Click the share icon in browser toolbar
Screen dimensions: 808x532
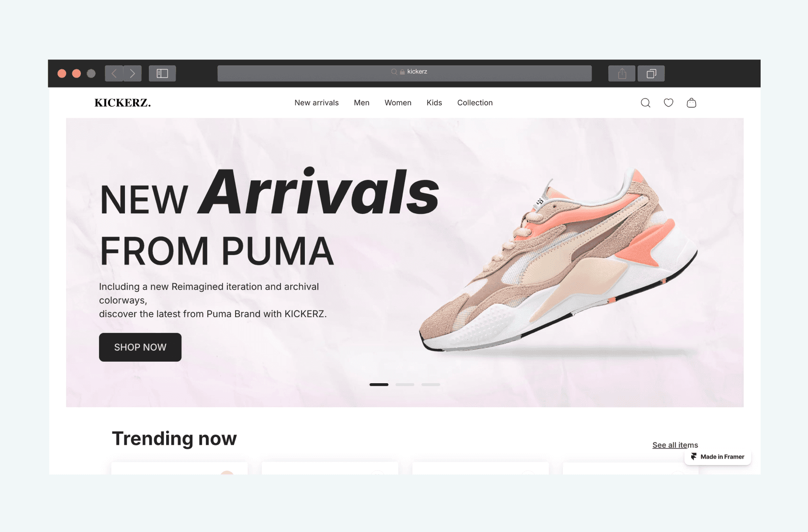click(622, 73)
